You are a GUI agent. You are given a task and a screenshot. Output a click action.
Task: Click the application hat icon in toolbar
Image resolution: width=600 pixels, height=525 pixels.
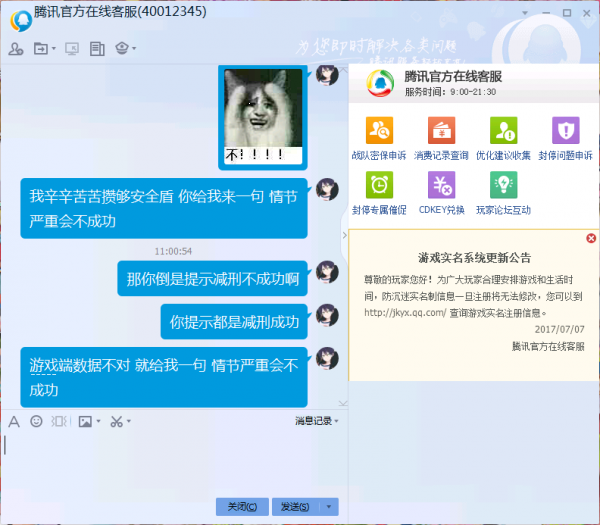click(122, 48)
